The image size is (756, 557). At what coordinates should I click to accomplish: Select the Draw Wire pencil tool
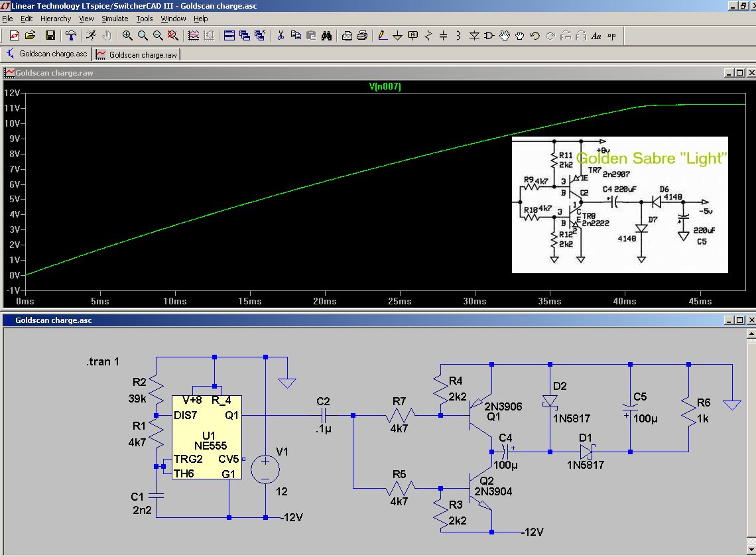click(382, 36)
